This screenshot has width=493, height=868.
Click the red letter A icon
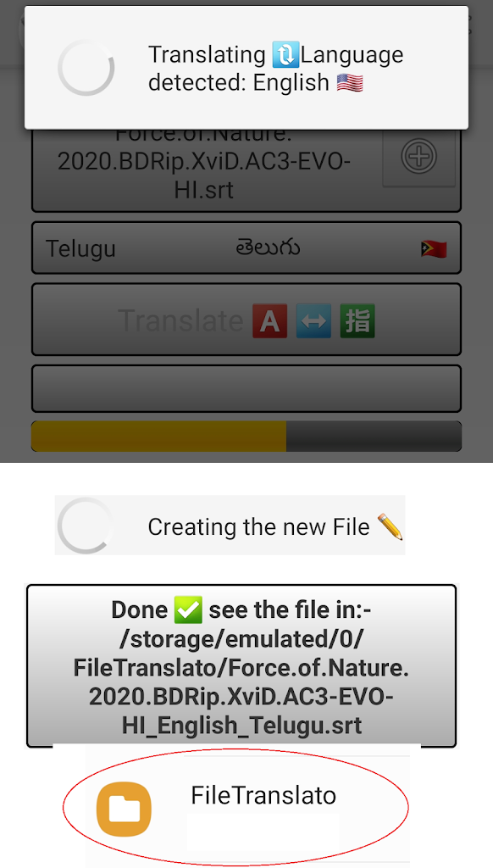[x=269, y=320]
